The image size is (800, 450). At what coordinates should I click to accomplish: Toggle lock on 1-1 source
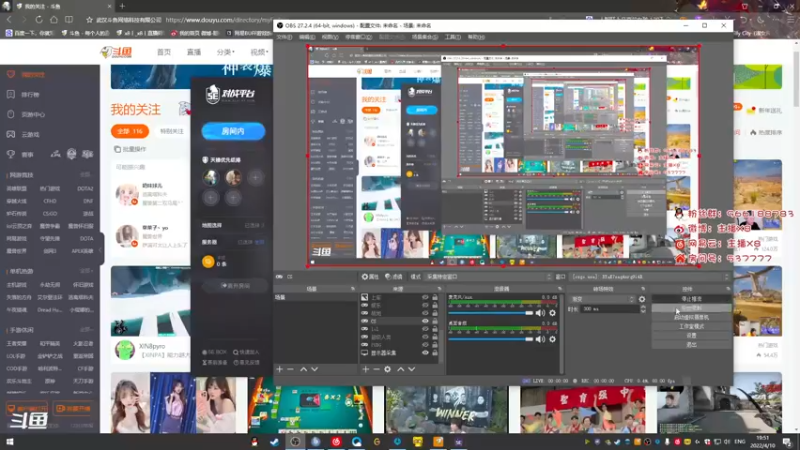[435, 329]
